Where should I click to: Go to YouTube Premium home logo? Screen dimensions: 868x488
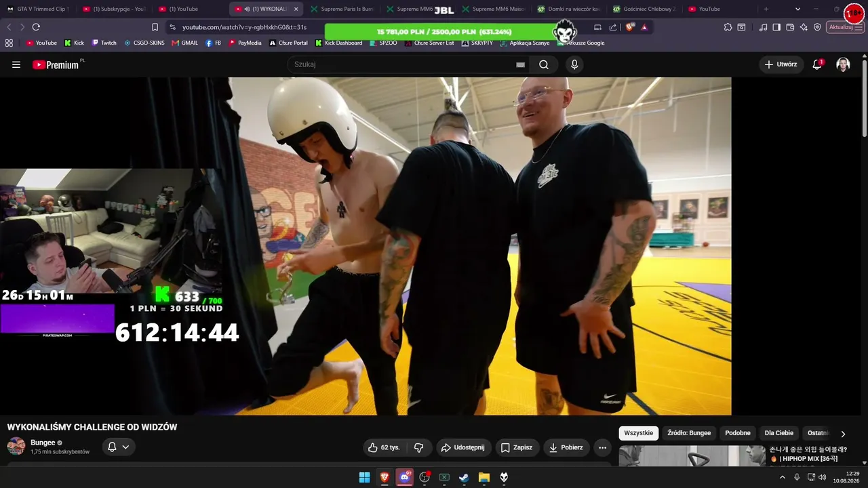tap(57, 64)
